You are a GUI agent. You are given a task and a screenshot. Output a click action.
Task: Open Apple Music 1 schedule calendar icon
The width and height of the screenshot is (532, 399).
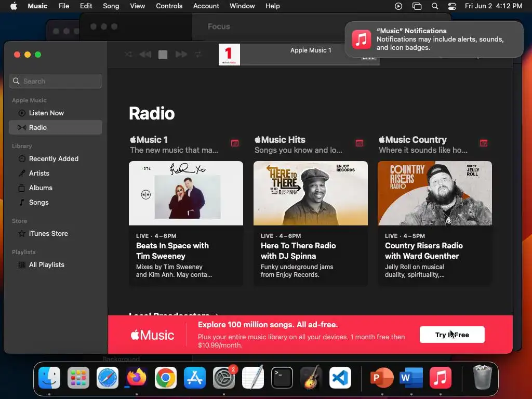[235, 143]
